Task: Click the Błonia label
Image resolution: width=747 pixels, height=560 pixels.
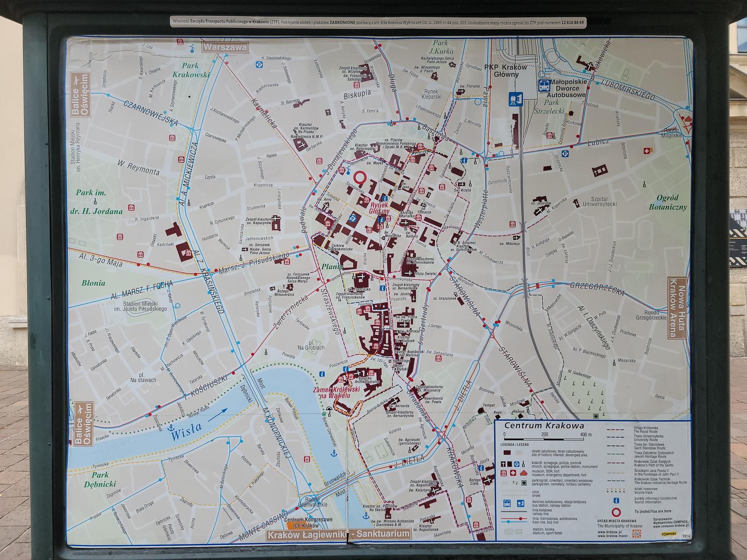Action: (x=94, y=283)
